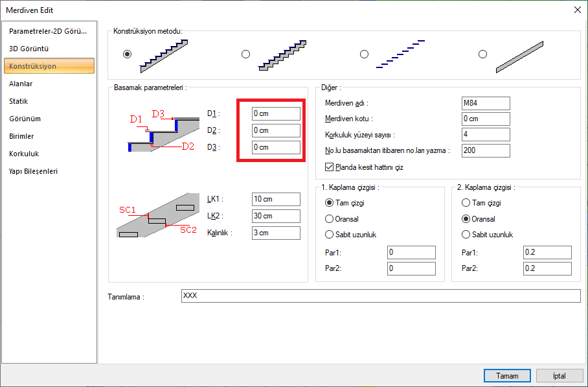
Task: Open the Parametreler-2D Görüntü tab
Action: [48, 31]
